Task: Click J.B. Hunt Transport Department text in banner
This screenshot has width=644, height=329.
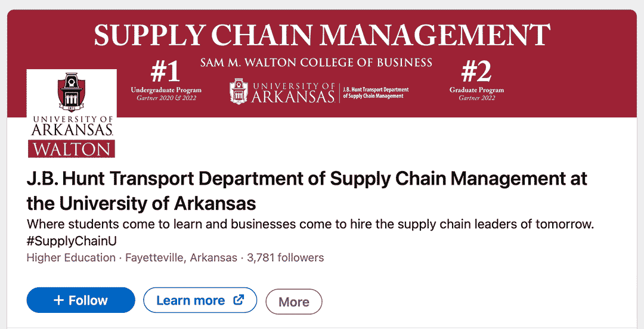Action: point(376,93)
